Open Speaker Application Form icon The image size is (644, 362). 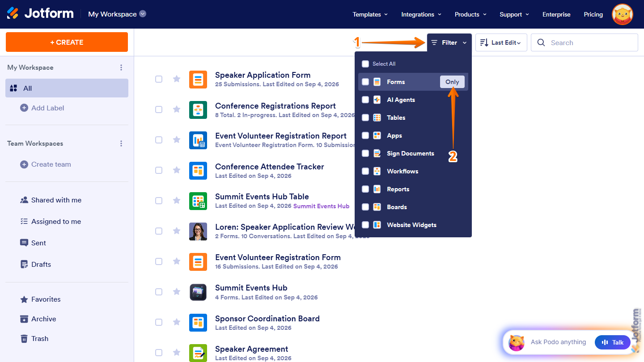point(198,80)
